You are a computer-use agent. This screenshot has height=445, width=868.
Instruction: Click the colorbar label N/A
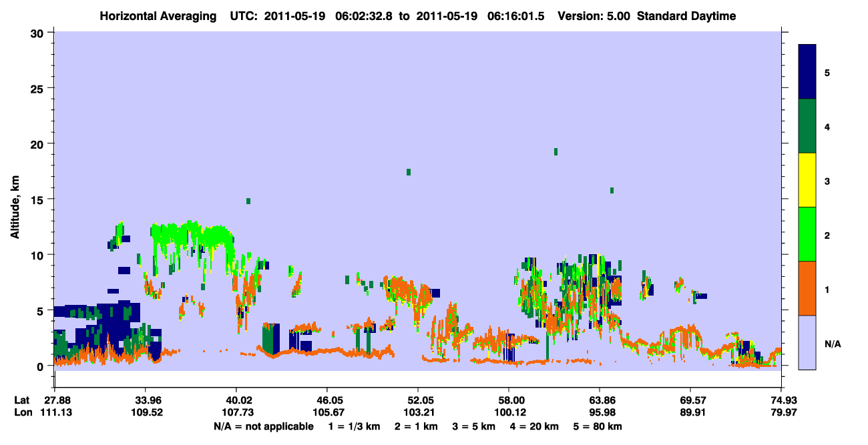tap(832, 344)
